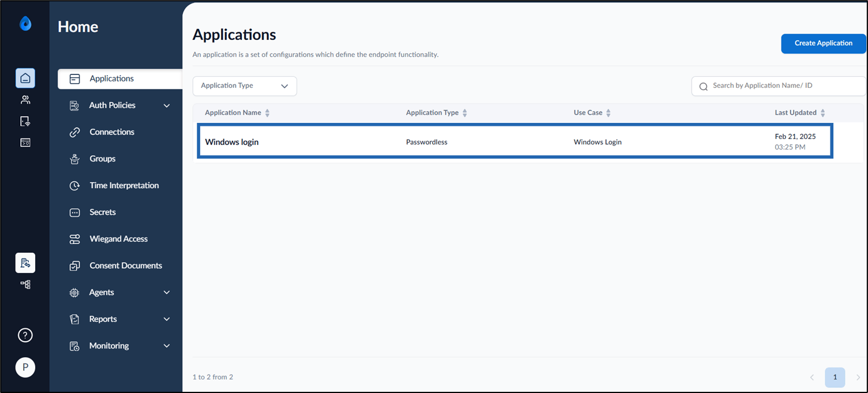Click the Secrets icon
The width and height of the screenshot is (868, 393).
tap(74, 212)
